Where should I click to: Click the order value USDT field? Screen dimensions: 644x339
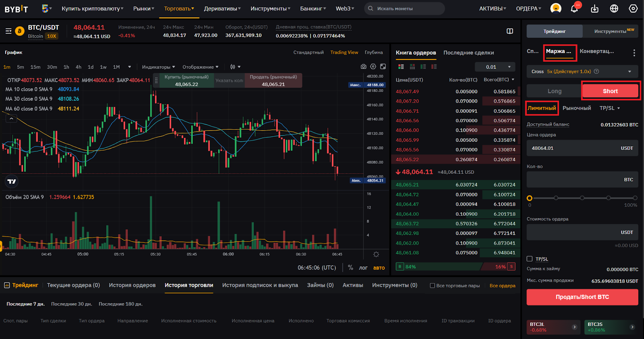pyautogui.click(x=582, y=232)
